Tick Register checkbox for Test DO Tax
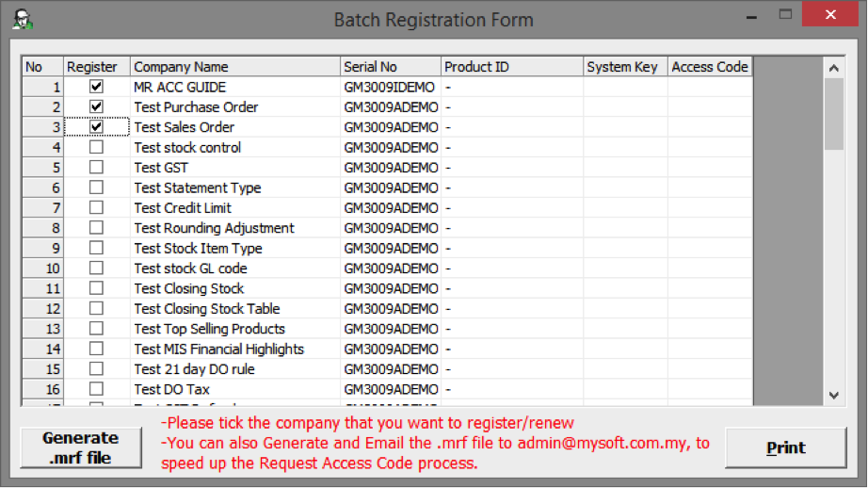The image size is (868, 488). tap(96, 389)
